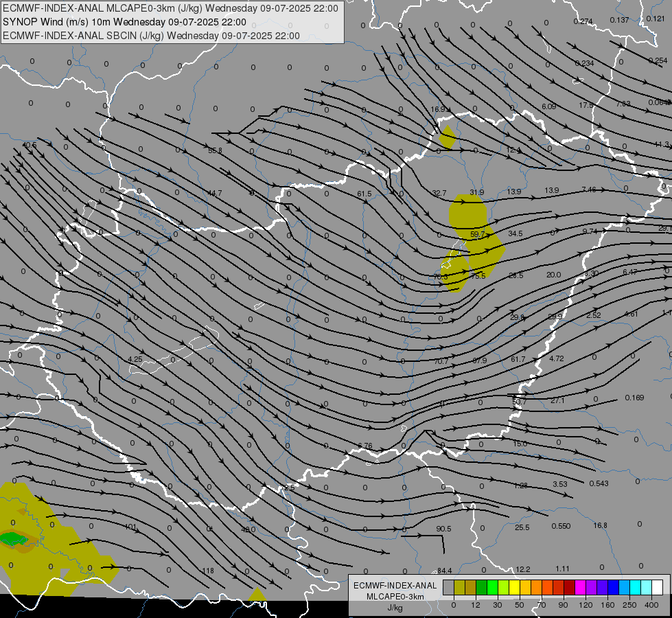Click the map value 2.52
Viewport: 672px width, 618px height.
(x=594, y=315)
